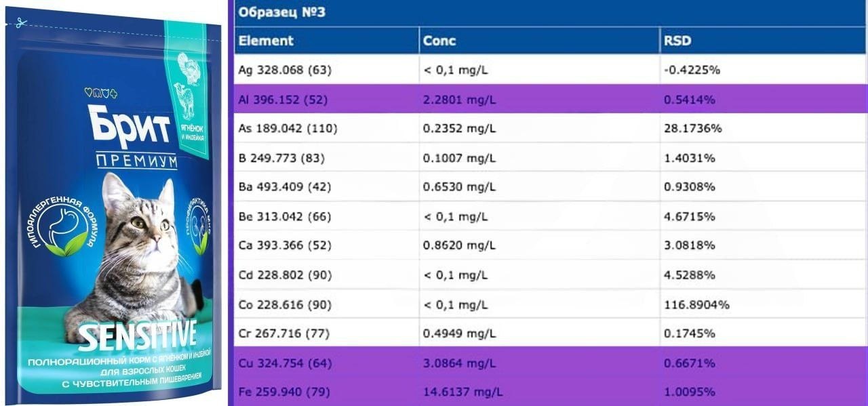868x406 pixels.
Task: Click the Element column header
Action: click(266, 41)
